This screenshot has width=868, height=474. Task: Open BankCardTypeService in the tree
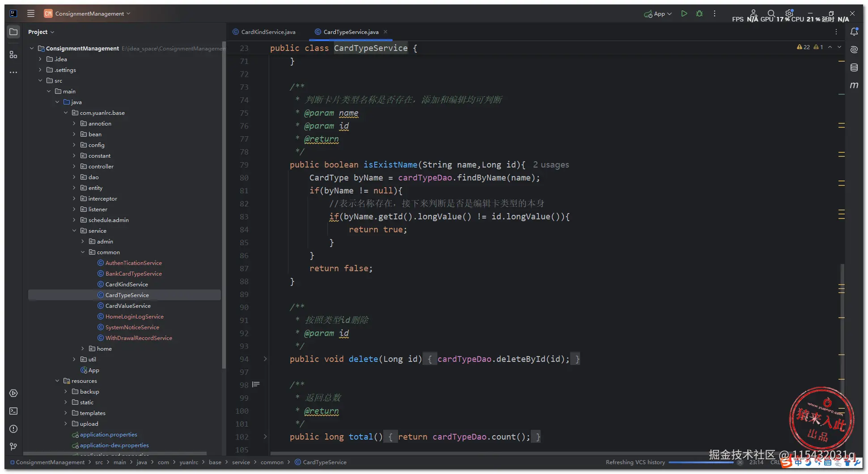click(133, 273)
